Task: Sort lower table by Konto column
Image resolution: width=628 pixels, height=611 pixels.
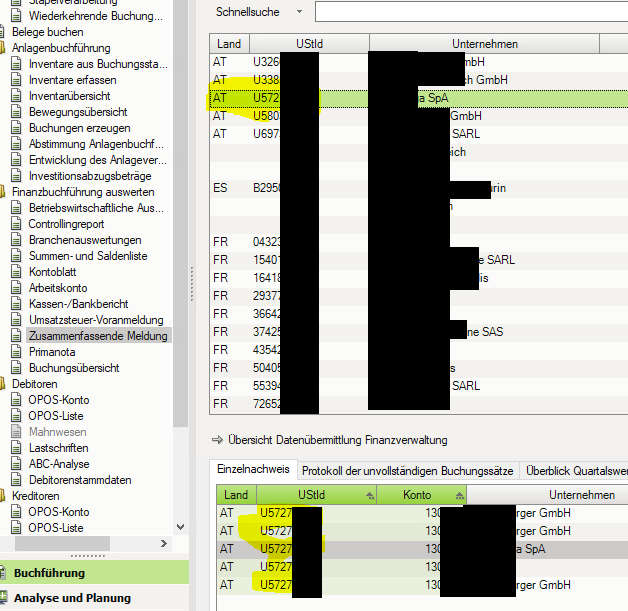Action: coord(418,495)
